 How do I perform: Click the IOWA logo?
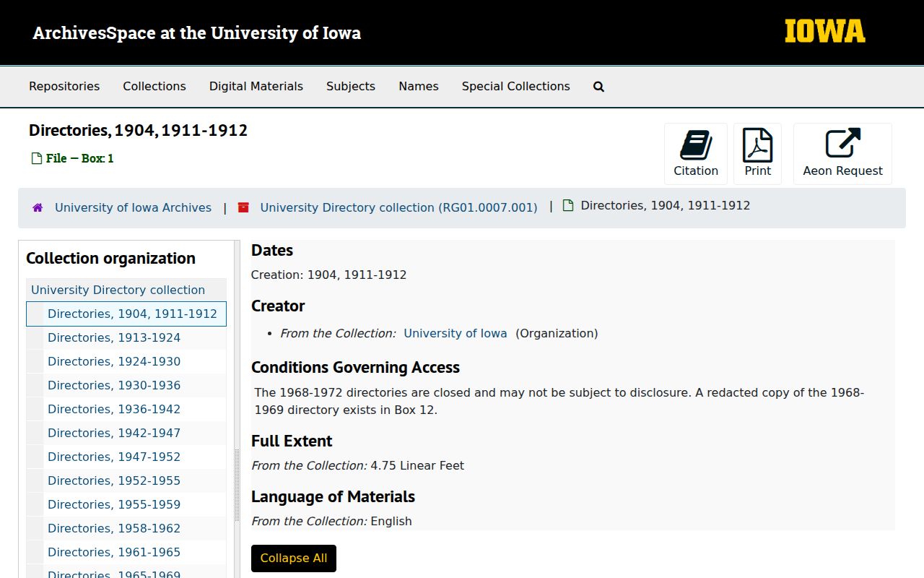click(x=825, y=31)
